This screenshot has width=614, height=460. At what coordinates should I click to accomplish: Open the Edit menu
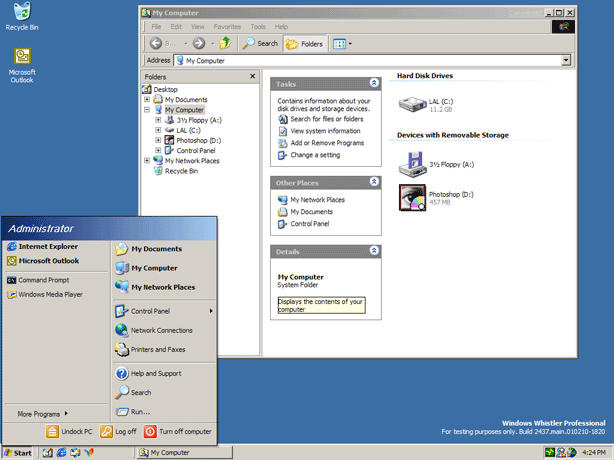pos(176,27)
